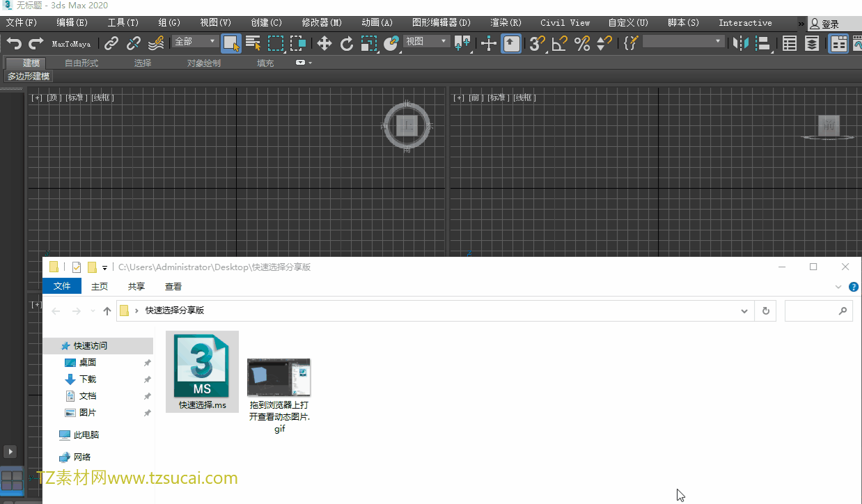Open 桌面 in the Quick Access list
This screenshot has width=862, height=504.
(x=87, y=363)
